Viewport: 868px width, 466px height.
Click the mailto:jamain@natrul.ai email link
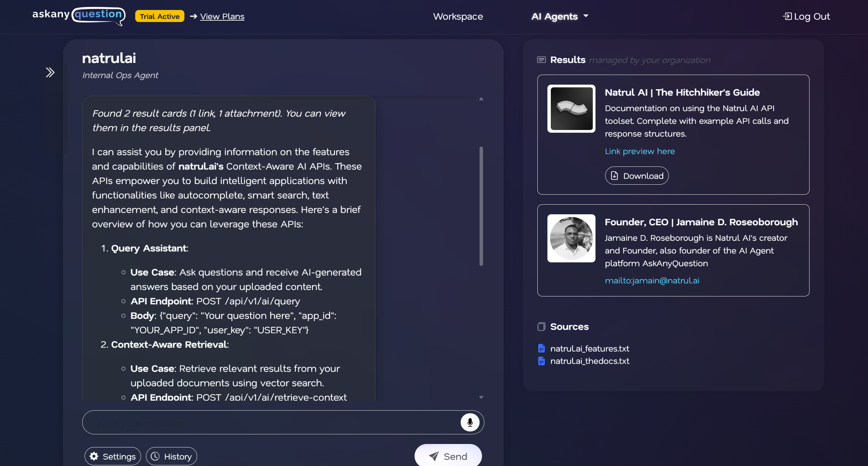coord(652,281)
